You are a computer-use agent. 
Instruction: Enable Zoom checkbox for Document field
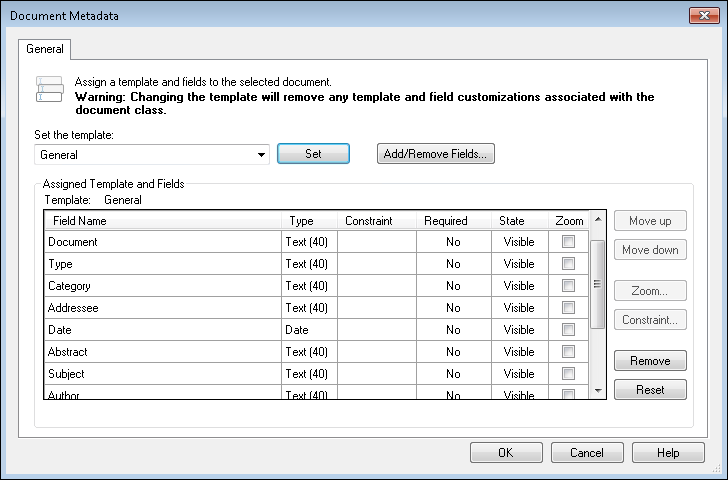568,242
